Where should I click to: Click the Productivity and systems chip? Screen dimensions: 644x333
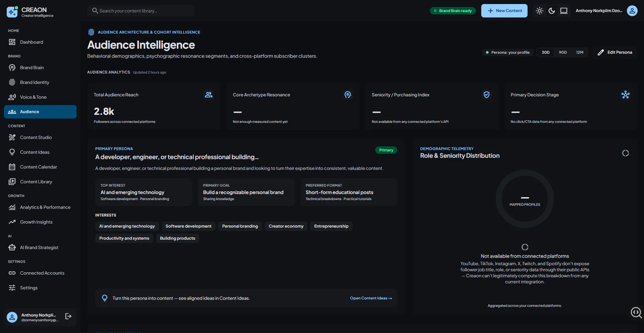pos(124,238)
